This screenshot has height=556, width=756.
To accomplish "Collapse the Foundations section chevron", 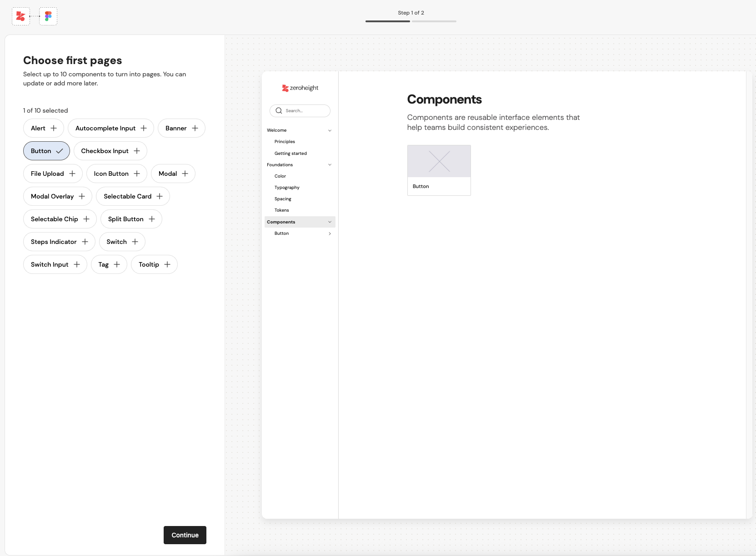I will (x=330, y=165).
